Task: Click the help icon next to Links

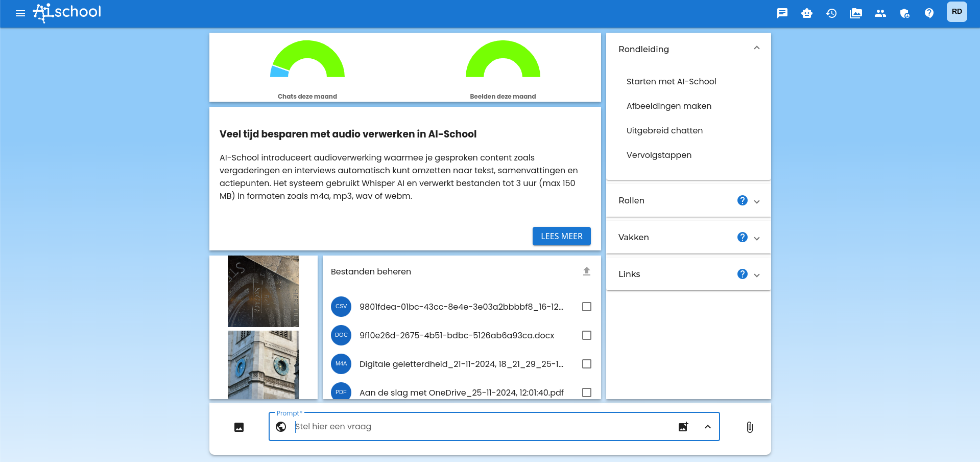Action: (743, 274)
